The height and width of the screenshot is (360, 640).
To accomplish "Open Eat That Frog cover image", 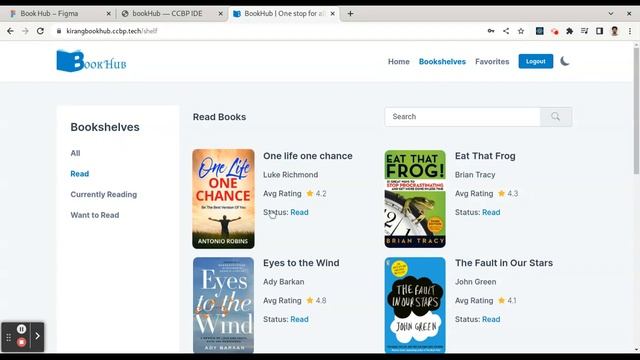I will coord(415,199).
